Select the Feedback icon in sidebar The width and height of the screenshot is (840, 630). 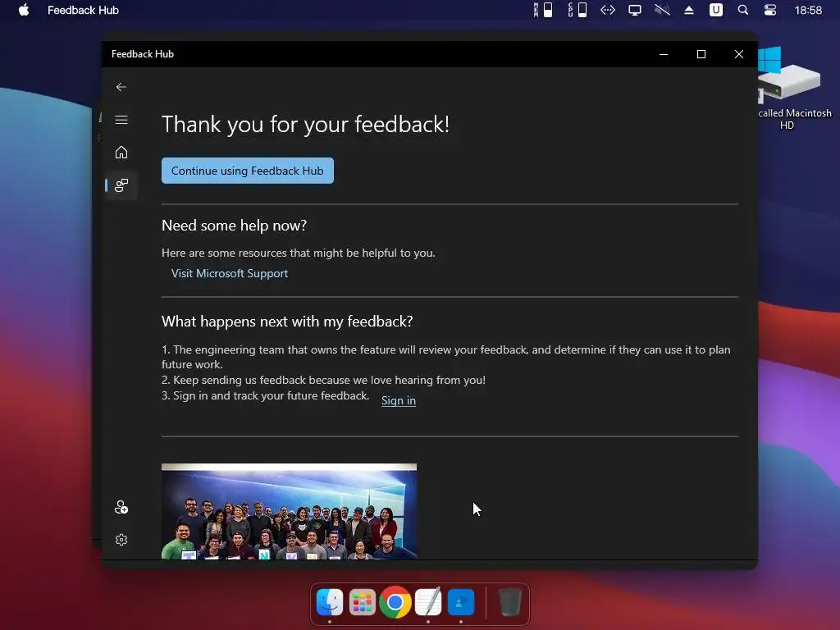coord(121,185)
